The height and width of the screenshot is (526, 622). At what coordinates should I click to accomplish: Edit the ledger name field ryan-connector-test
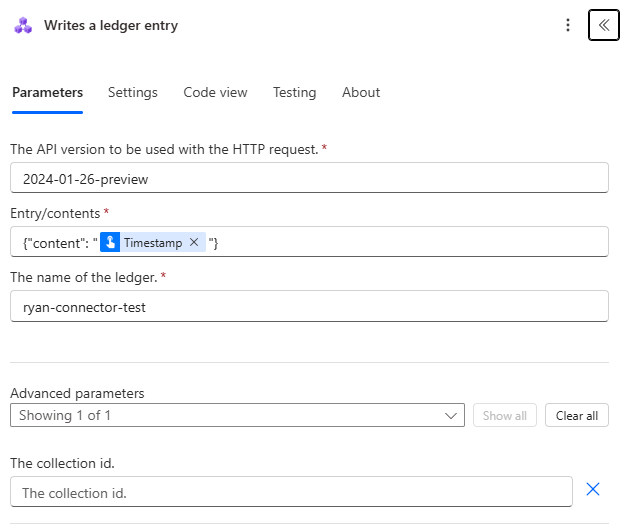tap(309, 307)
